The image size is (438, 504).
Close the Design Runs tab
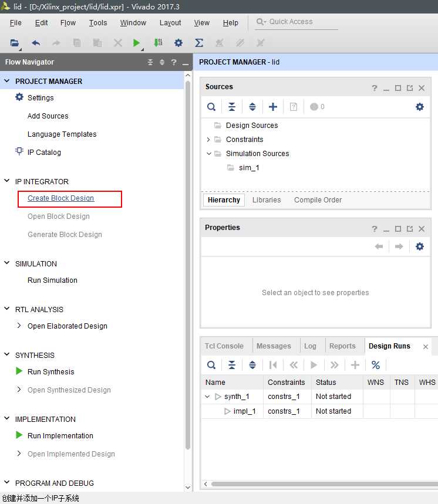point(426,347)
